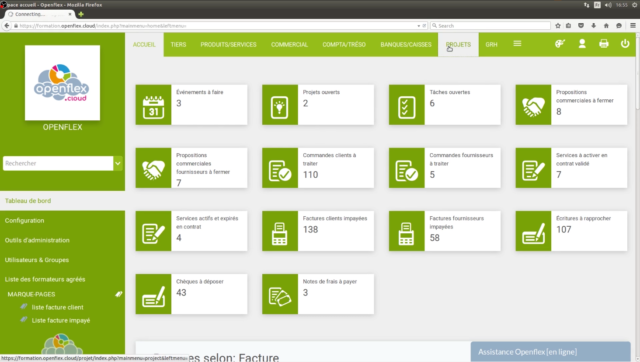
Task: Click Écritures à rapprocher icon
Action: (x=533, y=231)
